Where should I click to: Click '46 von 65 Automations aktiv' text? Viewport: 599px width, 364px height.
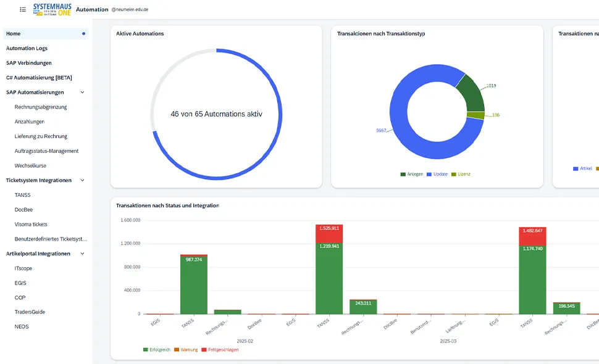pos(216,114)
